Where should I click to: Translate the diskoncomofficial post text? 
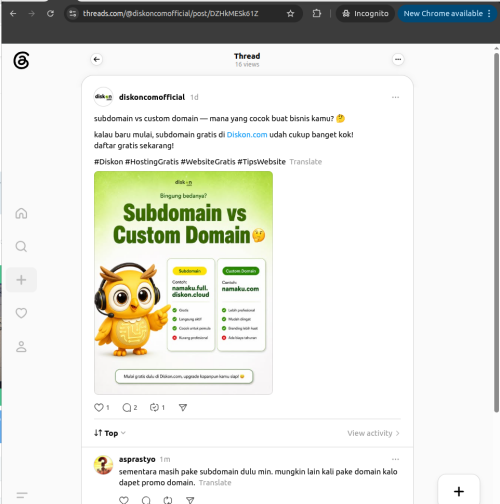[306, 162]
